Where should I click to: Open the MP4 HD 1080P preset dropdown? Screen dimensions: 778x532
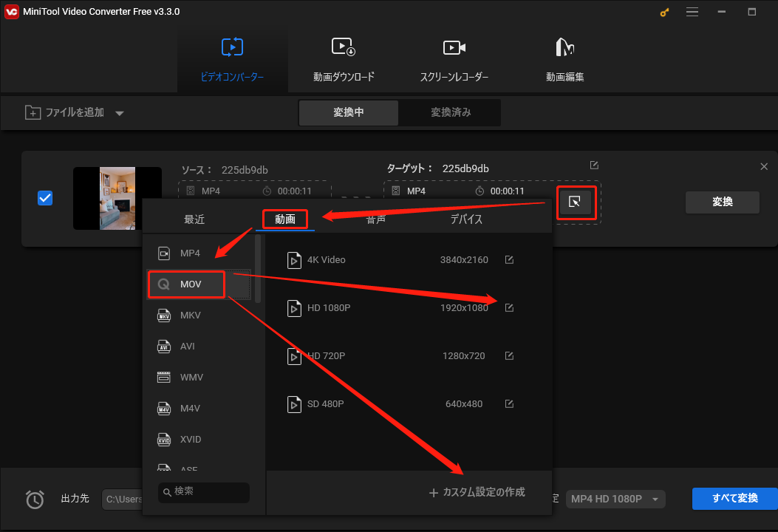pos(615,499)
